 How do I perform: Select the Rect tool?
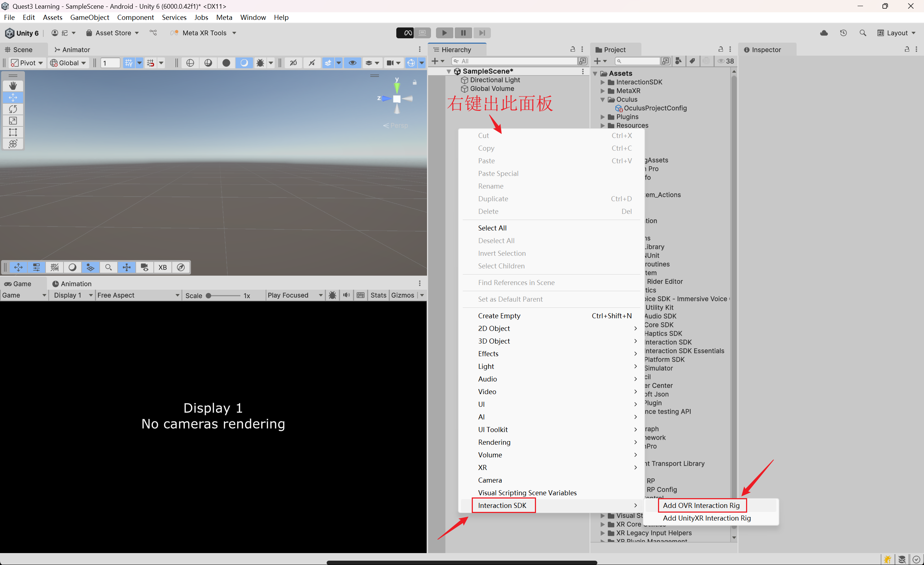[13, 132]
